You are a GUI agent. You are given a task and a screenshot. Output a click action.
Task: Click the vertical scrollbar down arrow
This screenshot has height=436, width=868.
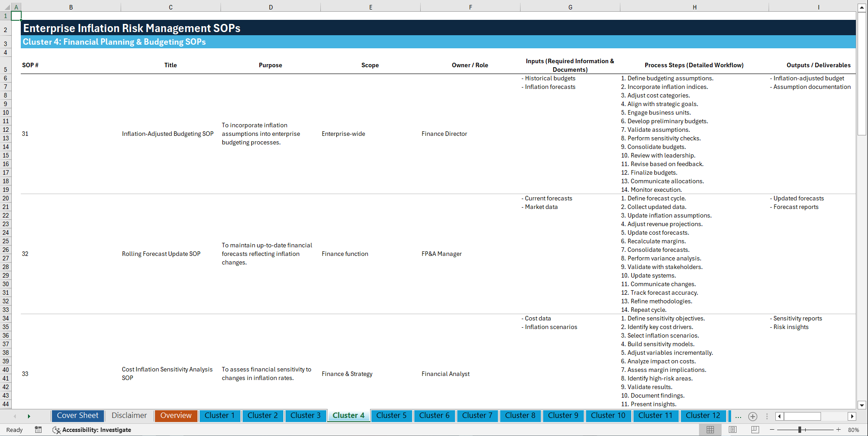pos(862,405)
